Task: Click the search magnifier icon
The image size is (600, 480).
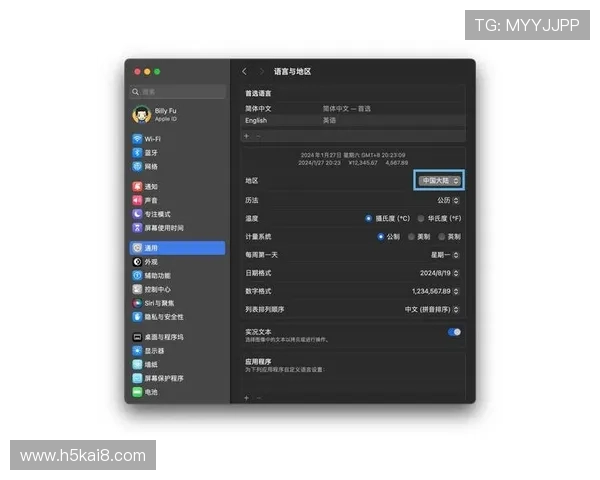Action: click(135, 92)
